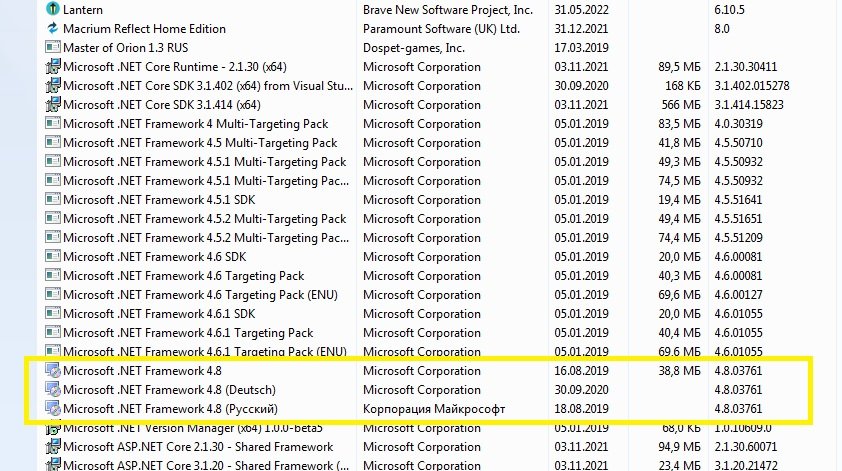Click size value 566 МБ
Viewport: 842px width, 471px height.
(681, 105)
